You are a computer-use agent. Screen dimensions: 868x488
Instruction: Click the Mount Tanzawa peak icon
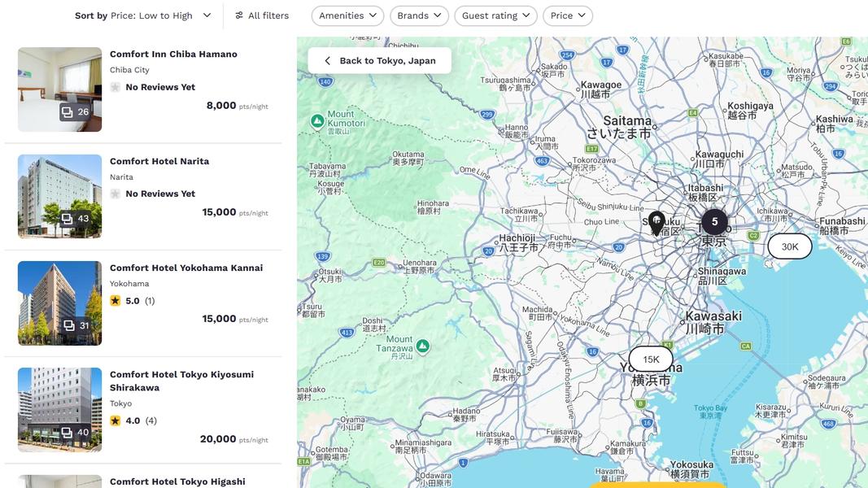[x=423, y=347]
